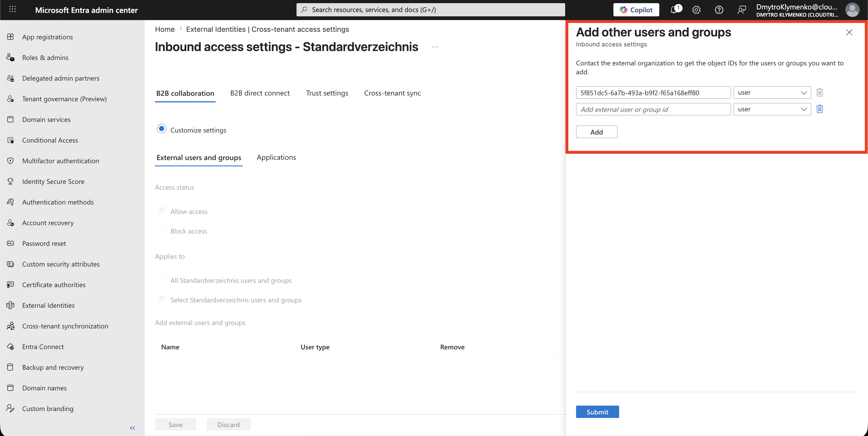Click the External Identities sidebar icon
Image resolution: width=868 pixels, height=436 pixels.
pos(10,305)
